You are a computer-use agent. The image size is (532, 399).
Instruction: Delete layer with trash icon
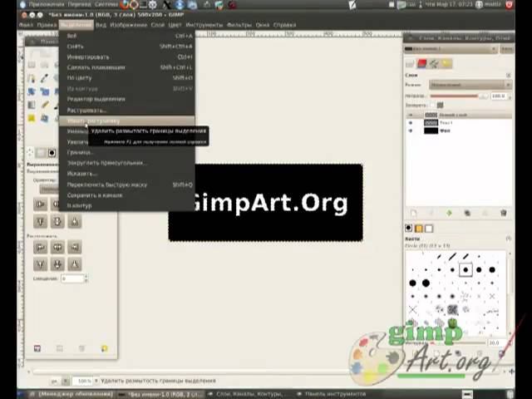pyautogui.click(x=504, y=213)
